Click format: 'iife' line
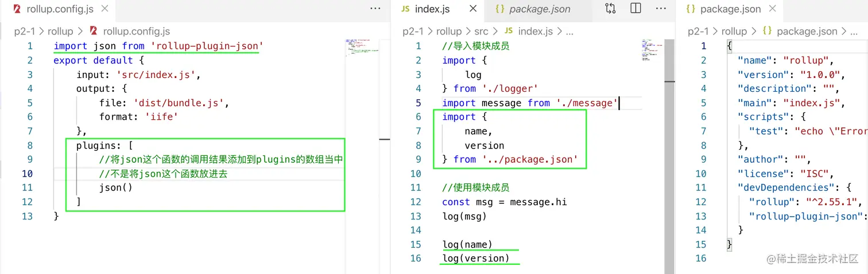 (138, 117)
